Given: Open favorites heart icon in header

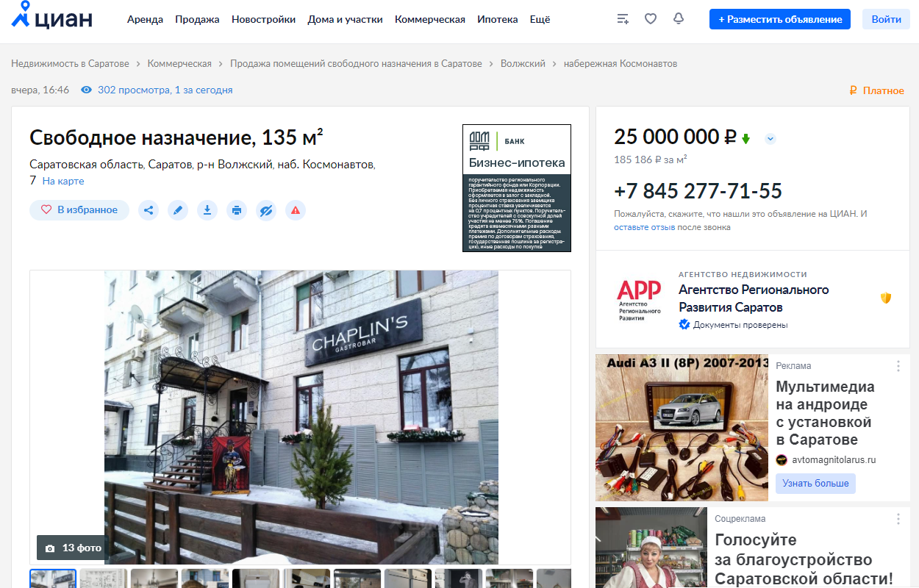Looking at the screenshot, I should pos(651,19).
